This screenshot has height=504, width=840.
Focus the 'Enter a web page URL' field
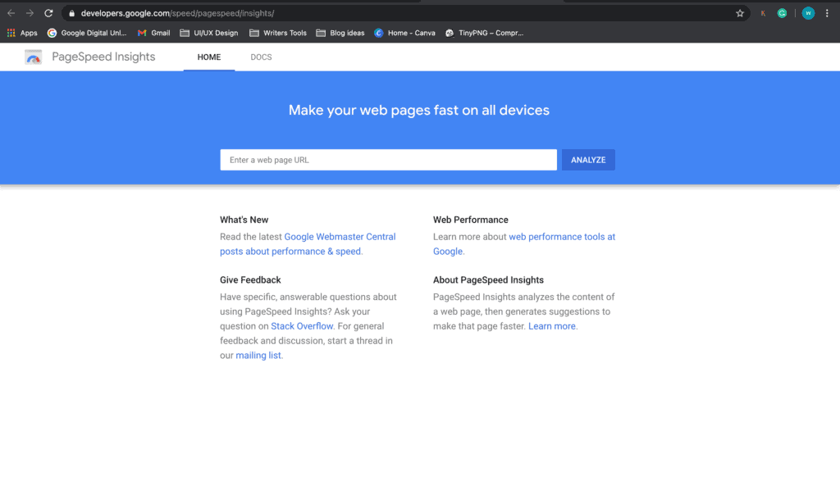[x=388, y=160]
